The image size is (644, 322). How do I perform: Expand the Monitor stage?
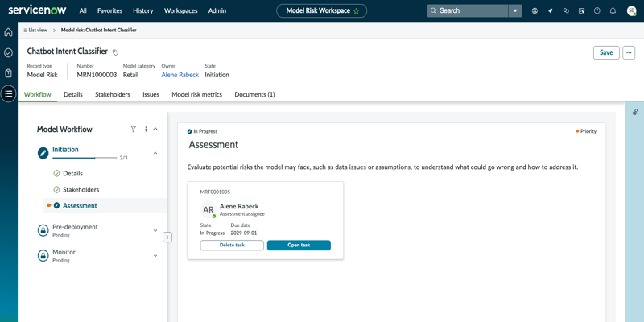pos(155,255)
